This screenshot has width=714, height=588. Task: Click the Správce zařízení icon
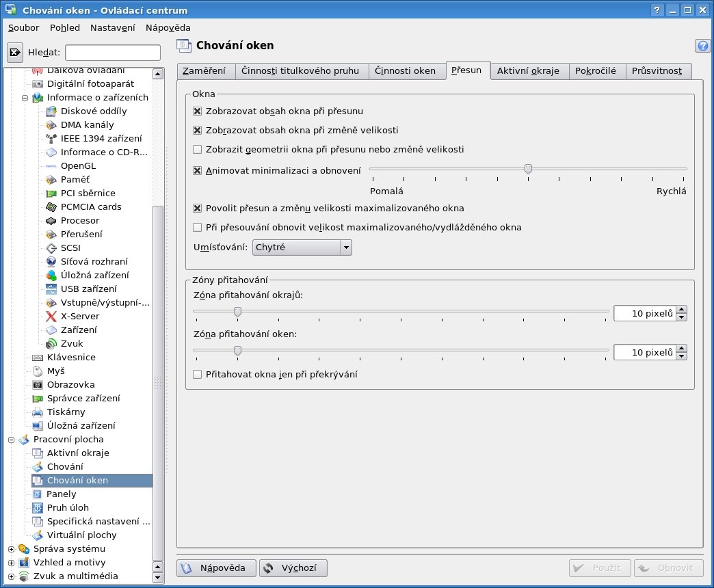coord(38,398)
